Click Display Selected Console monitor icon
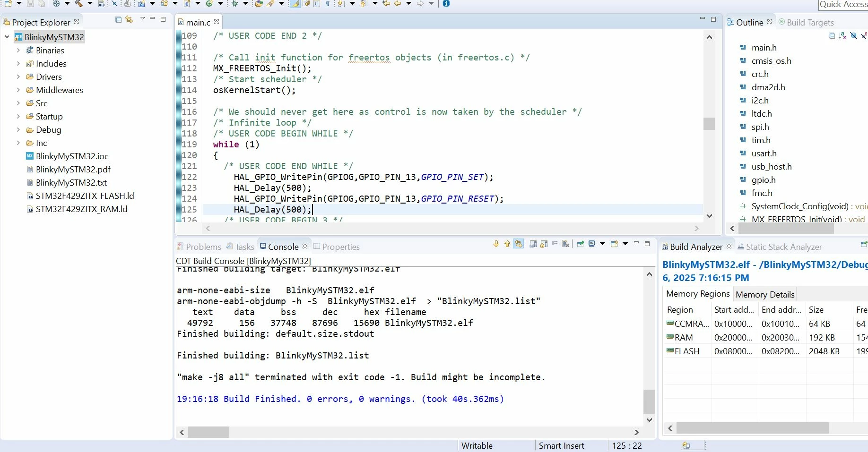 click(x=592, y=244)
